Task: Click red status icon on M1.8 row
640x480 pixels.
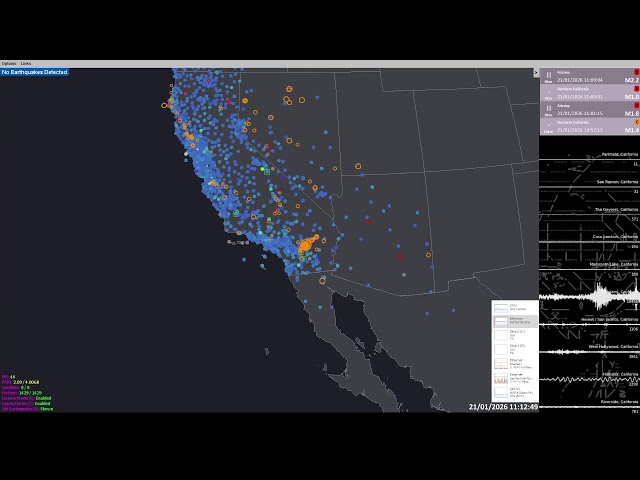Action: pos(636,105)
